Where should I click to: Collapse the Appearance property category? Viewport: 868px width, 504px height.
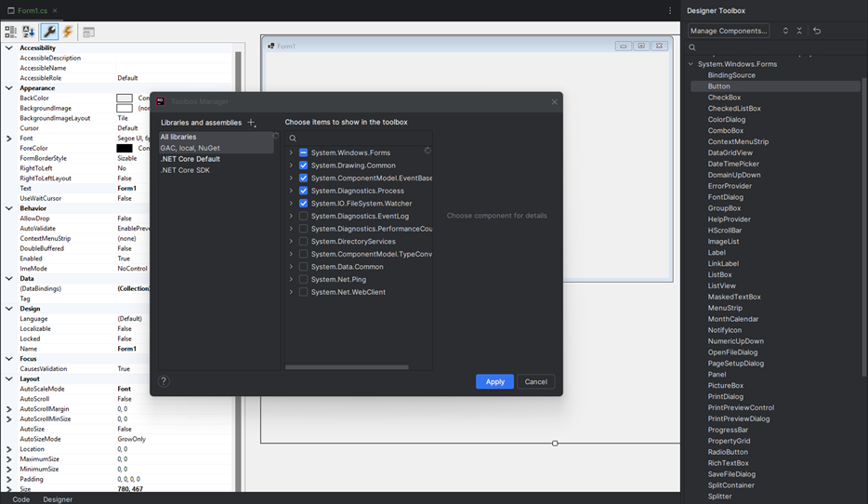click(9, 88)
